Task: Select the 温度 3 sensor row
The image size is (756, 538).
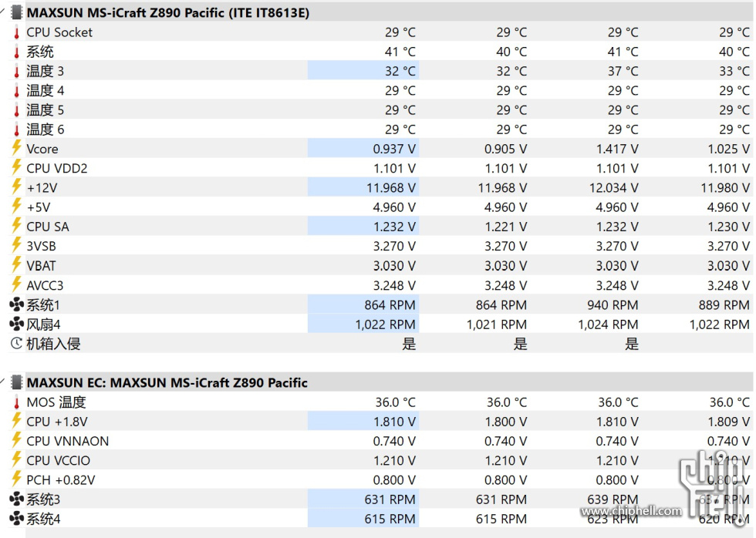Action: click(x=46, y=71)
